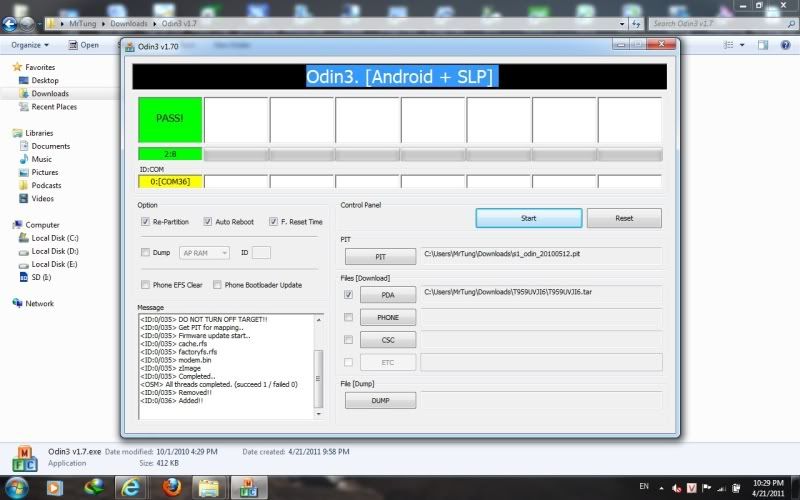Click the green 2:8 progress bar

(x=170, y=154)
